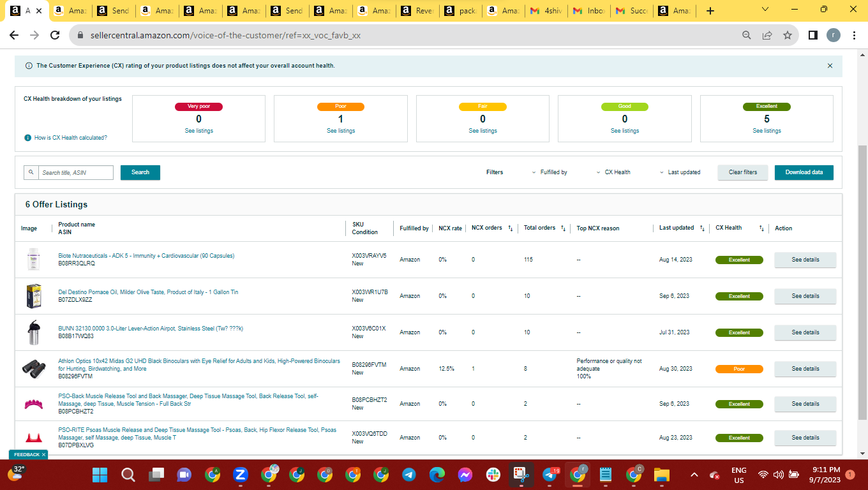Sort listings by NCX orders
868x490 pixels.
[x=511, y=228]
